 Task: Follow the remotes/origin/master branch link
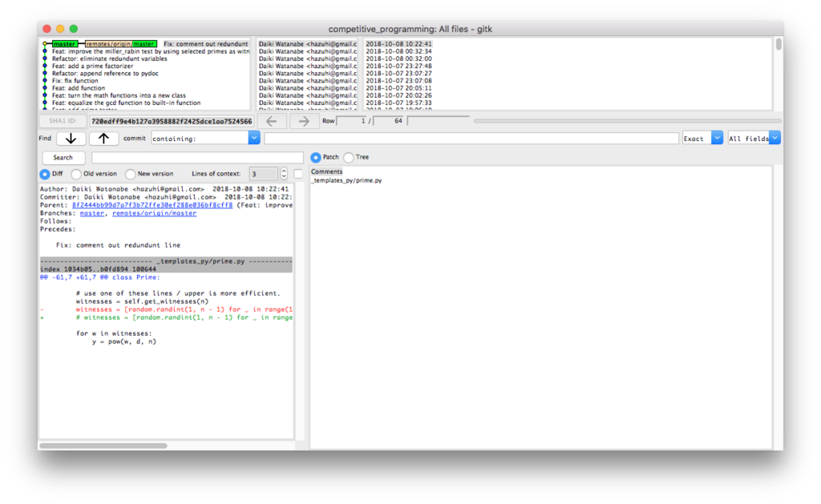pos(155,213)
